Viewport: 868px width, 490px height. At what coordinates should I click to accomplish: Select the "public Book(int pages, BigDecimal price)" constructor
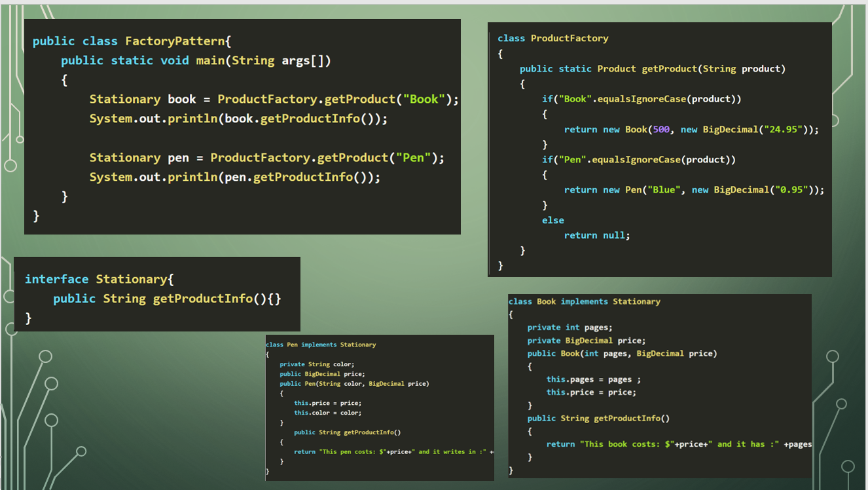[622, 354]
